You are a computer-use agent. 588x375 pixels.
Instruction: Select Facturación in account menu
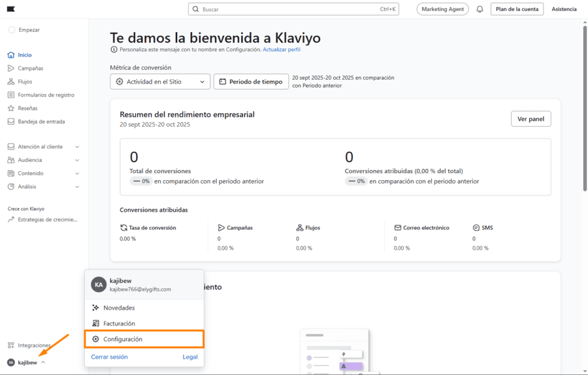point(119,323)
